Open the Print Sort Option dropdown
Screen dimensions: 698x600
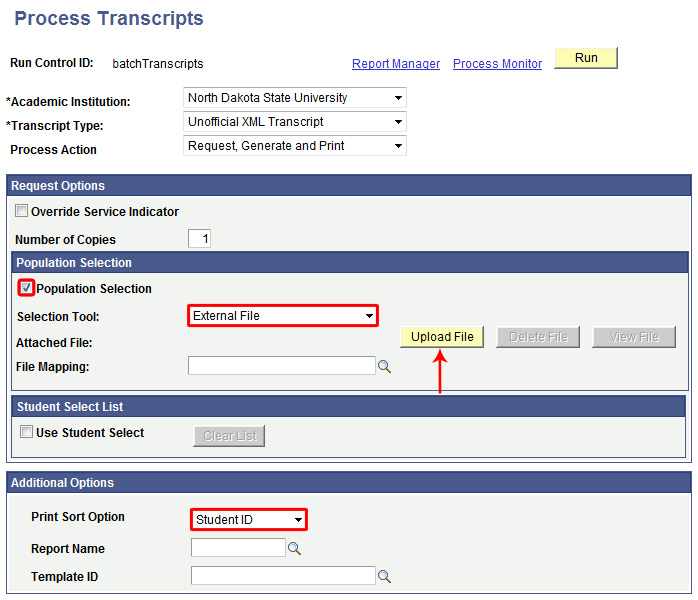pos(248,520)
